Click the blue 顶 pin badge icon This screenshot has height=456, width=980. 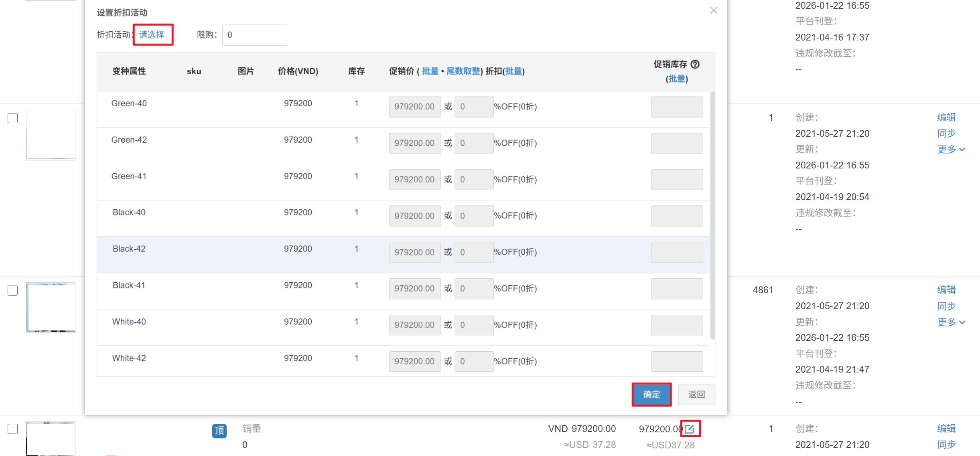(x=219, y=431)
